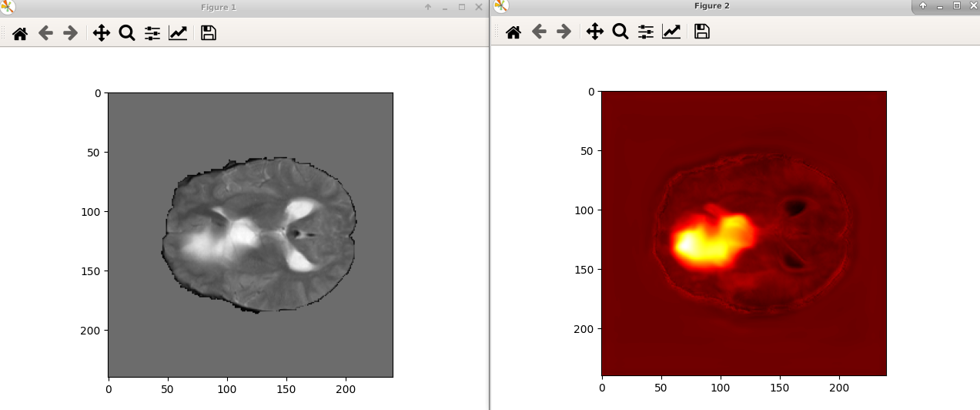Open Edit axis parameters chart icon in Figure 2
980x410 pixels.
671,32
